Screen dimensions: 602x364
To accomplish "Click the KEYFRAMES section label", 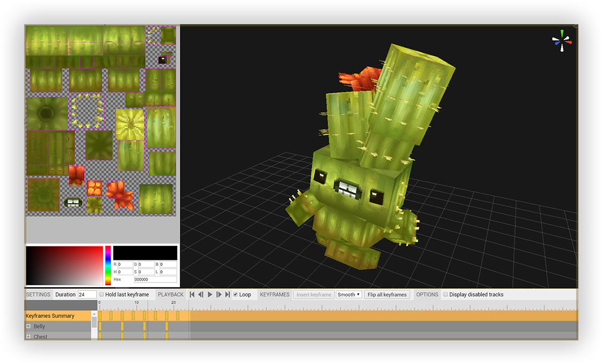I will click(x=274, y=295).
